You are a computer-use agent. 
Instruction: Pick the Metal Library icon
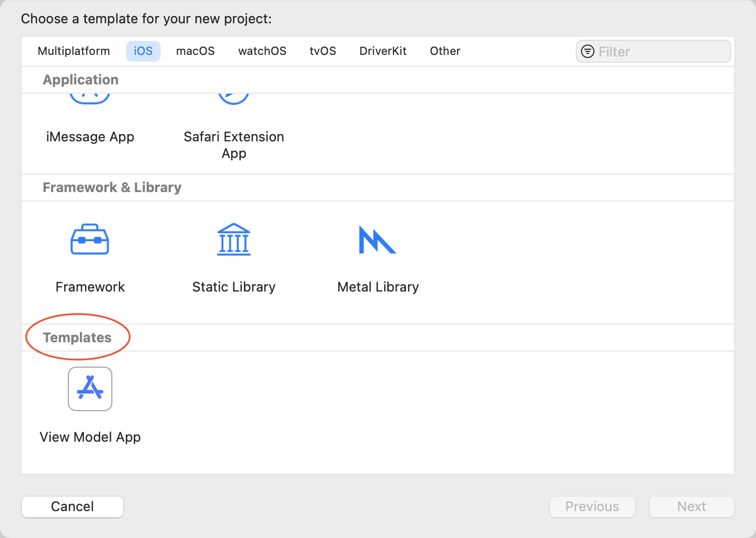coord(377,240)
